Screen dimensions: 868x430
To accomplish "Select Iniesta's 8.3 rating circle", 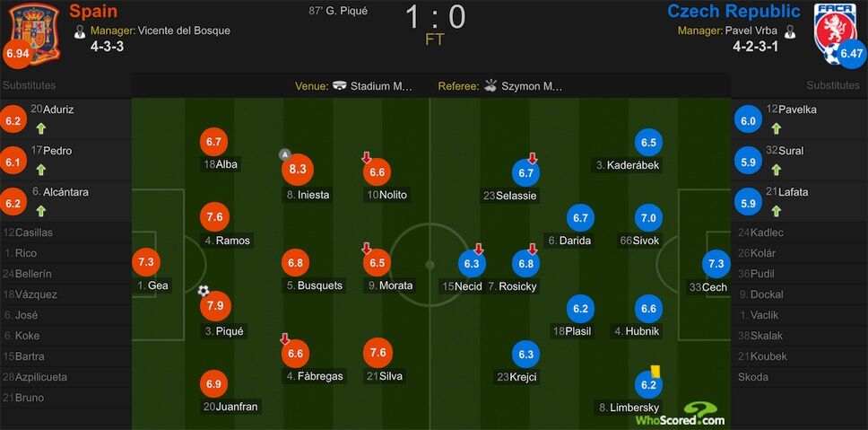I will click(x=298, y=169).
